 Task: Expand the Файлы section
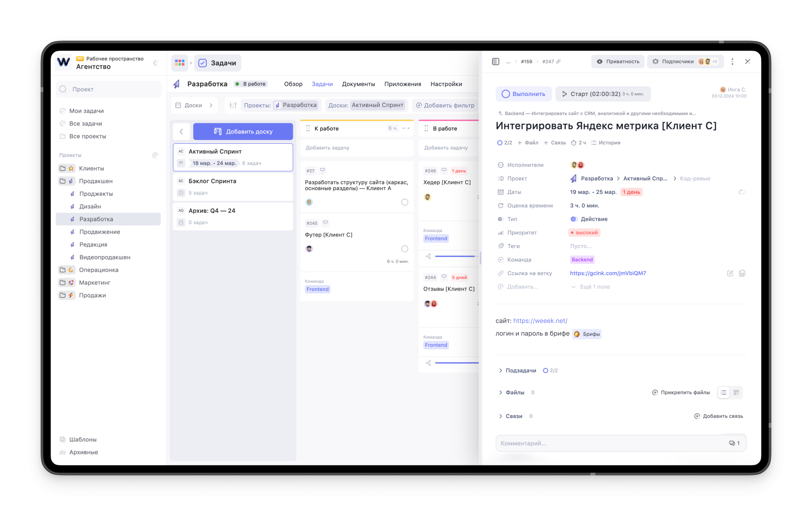click(501, 393)
